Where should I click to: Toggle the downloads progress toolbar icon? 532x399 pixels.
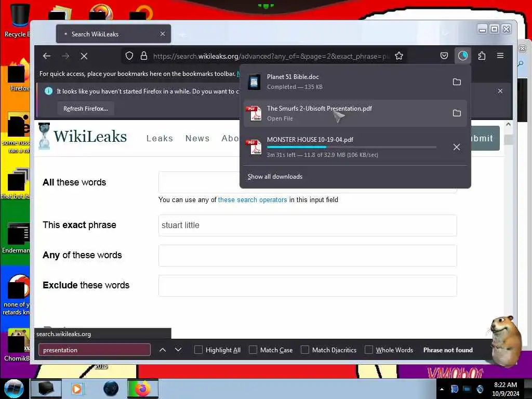click(463, 56)
